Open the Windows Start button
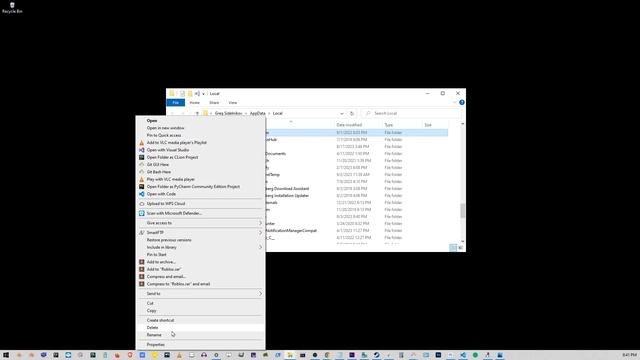This screenshot has height=360, width=640. [x=6, y=355]
